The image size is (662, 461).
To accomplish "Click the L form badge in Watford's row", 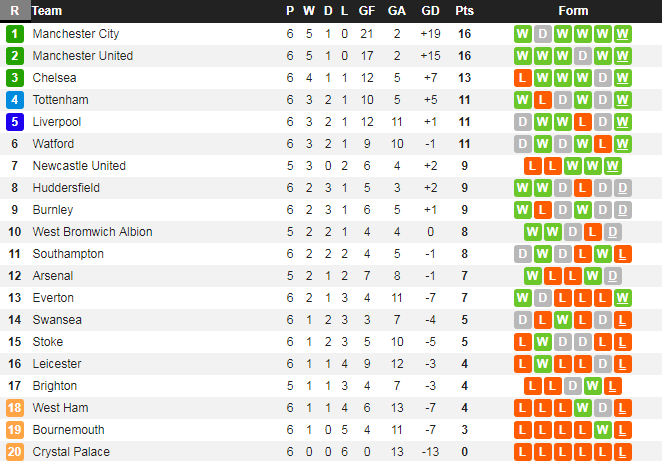I will [602, 143].
